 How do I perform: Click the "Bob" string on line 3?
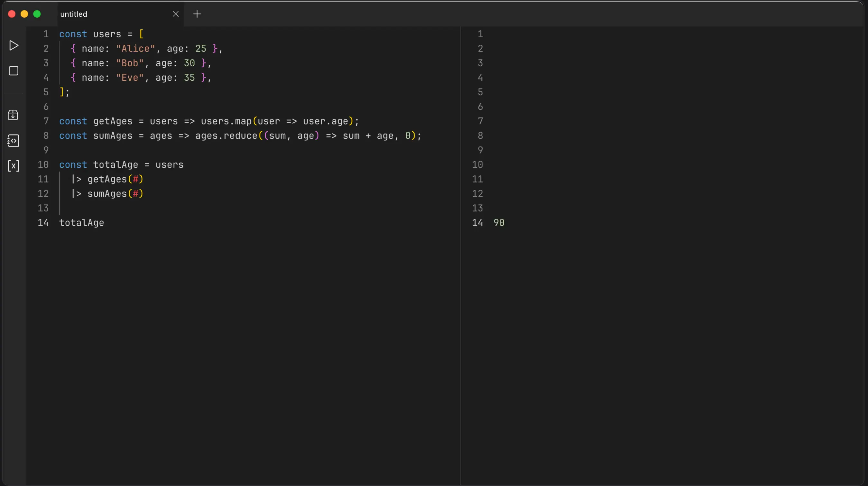point(130,63)
